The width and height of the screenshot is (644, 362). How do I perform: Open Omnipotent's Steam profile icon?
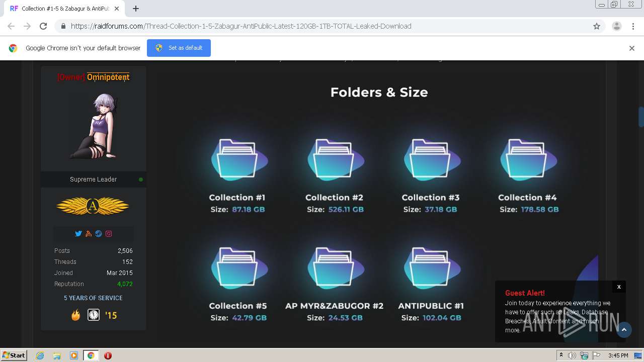pos(99,234)
